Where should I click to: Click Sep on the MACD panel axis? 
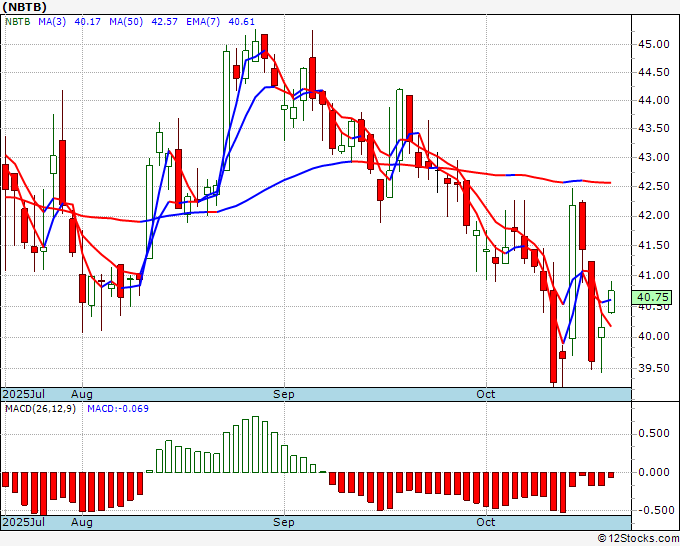tap(284, 522)
